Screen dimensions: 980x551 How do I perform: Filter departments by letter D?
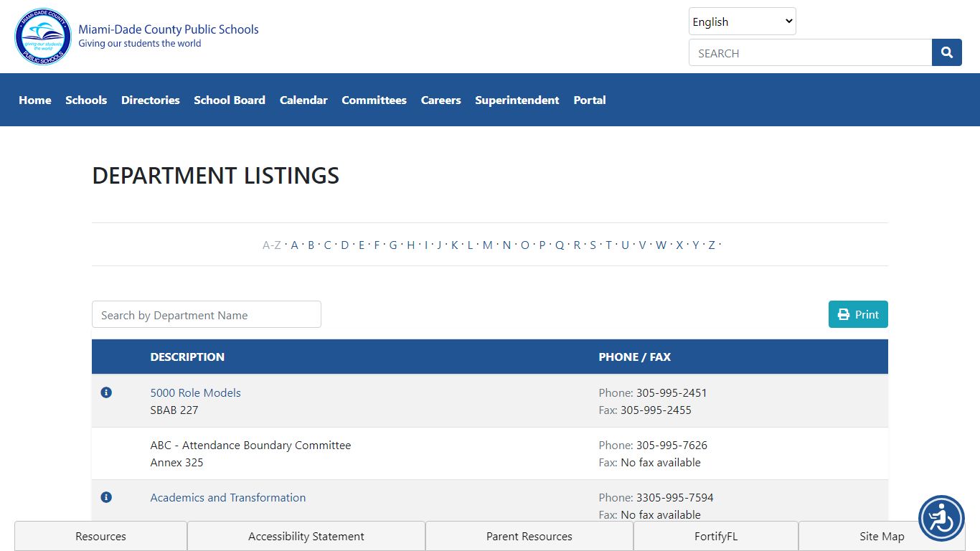point(344,245)
